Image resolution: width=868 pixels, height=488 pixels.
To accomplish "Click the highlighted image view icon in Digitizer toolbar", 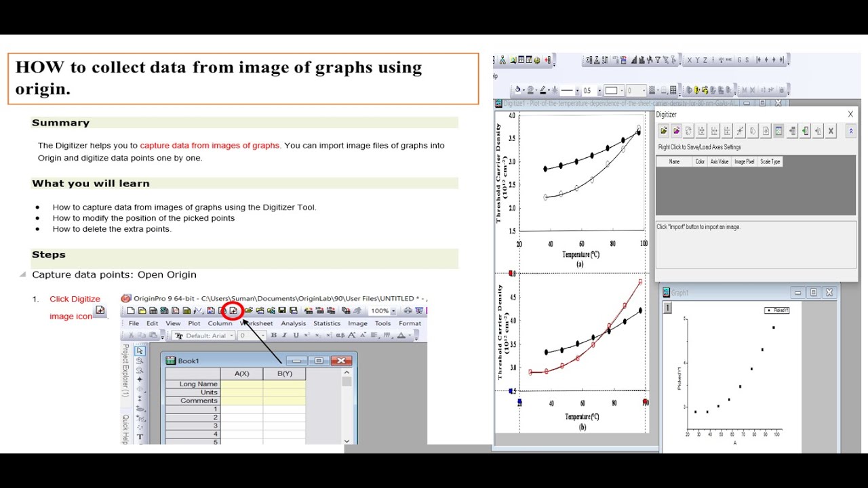I will click(x=778, y=131).
